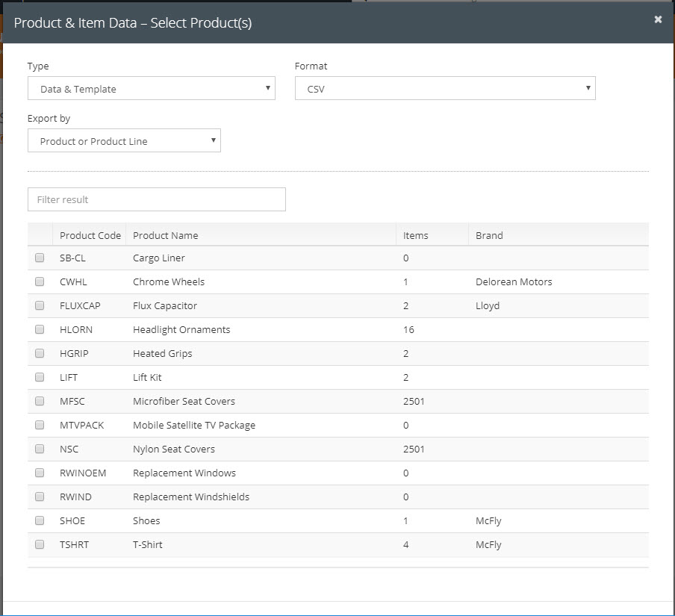Click the FLUXCAP product code
This screenshot has height=616, width=675.
click(80, 305)
